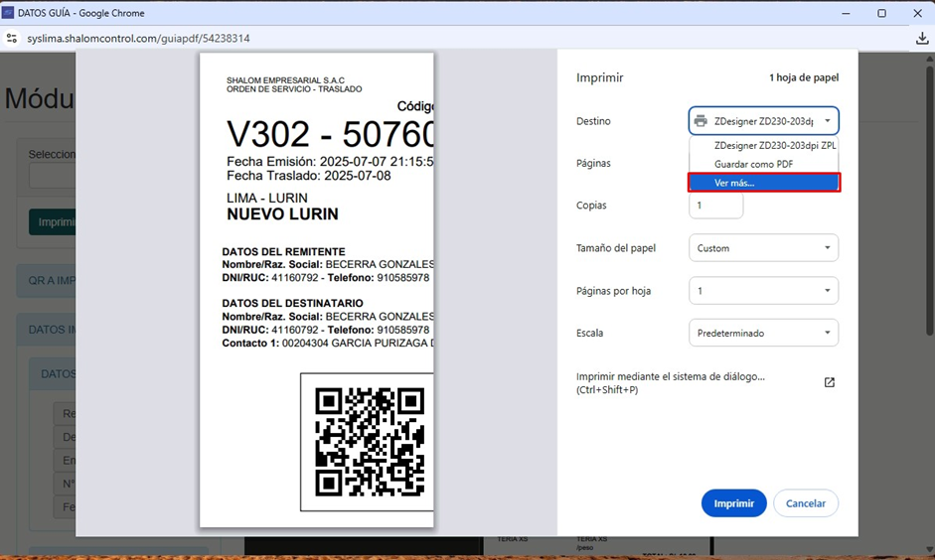Click the Cancelar button
Viewport: 935px width, 560px height.
click(x=806, y=503)
